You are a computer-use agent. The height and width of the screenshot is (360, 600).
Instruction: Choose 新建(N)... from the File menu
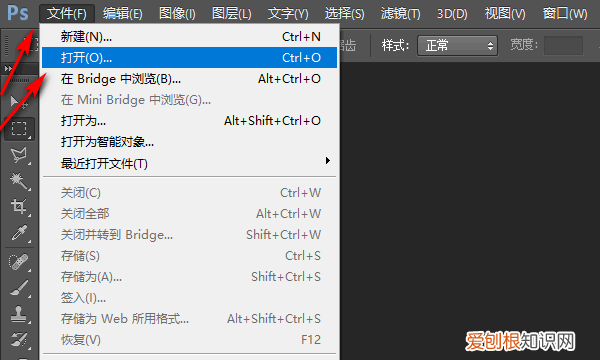[x=189, y=37]
